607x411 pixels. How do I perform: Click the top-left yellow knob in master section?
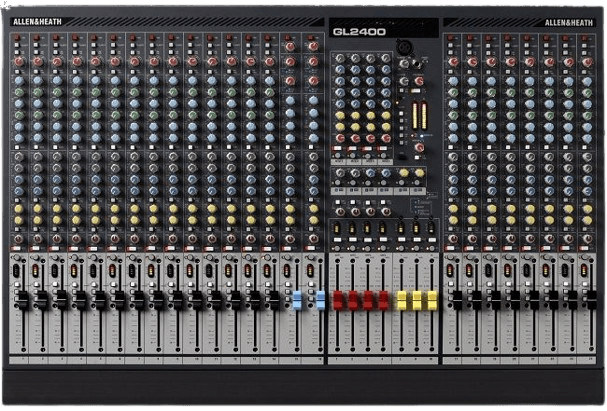pyautogui.click(x=340, y=113)
